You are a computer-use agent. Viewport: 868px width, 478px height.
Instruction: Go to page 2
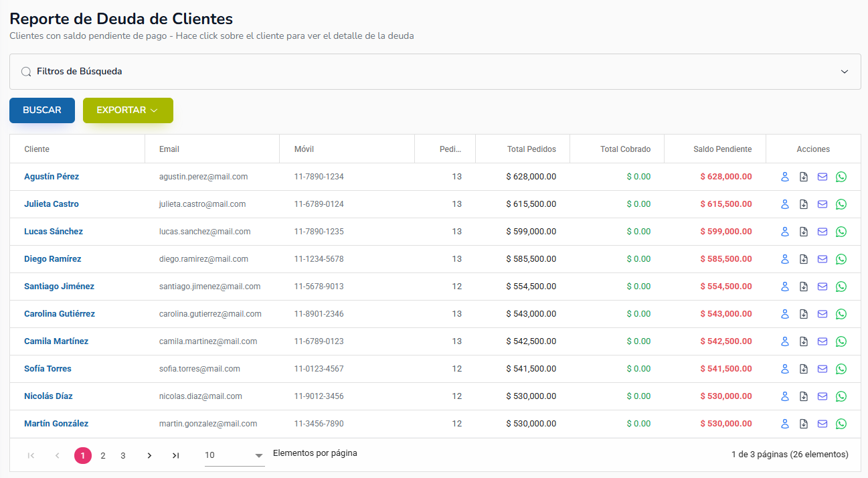[103, 456]
